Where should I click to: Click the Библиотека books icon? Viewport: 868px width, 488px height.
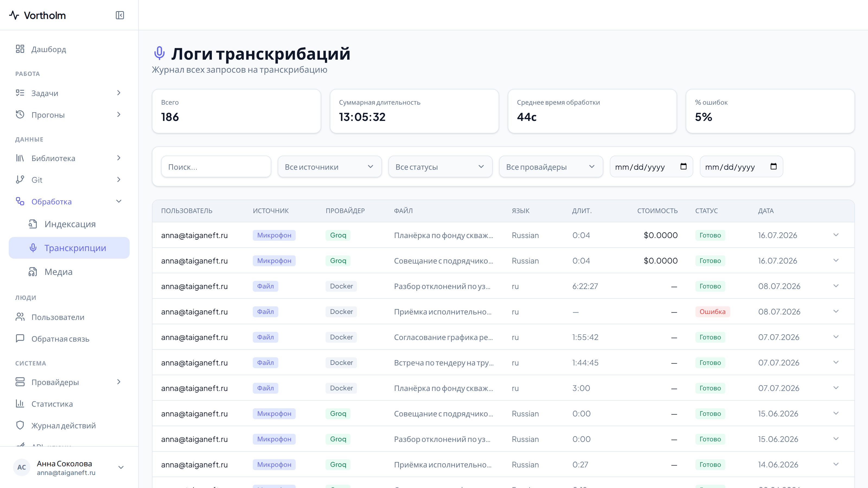point(20,158)
